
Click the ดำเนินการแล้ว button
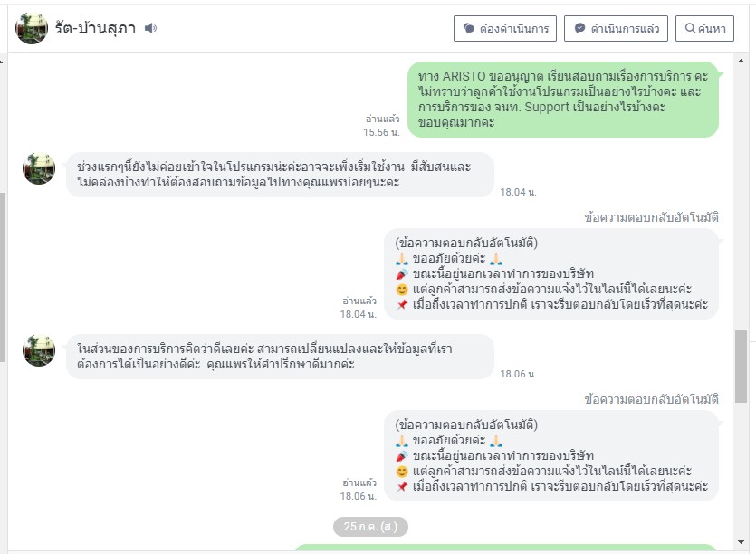pyautogui.click(x=616, y=28)
